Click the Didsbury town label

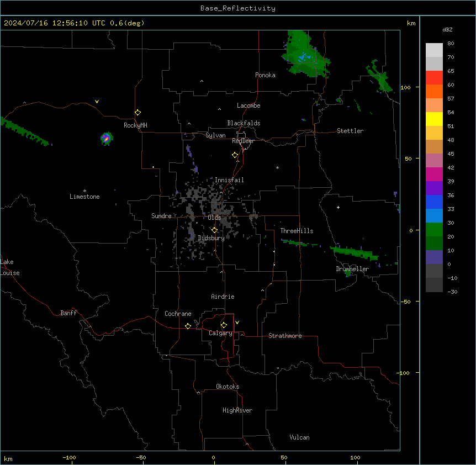pyautogui.click(x=211, y=238)
